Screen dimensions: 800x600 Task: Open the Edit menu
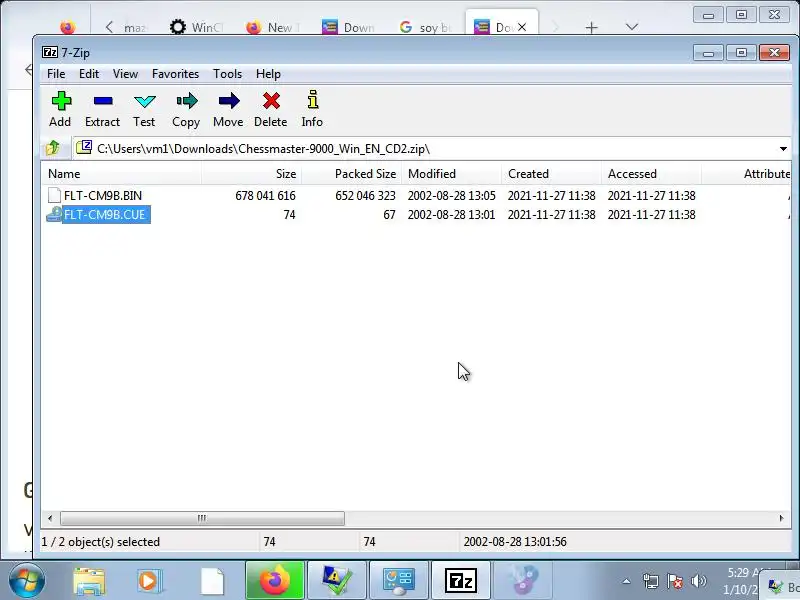pyautogui.click(x=89, y=74)
